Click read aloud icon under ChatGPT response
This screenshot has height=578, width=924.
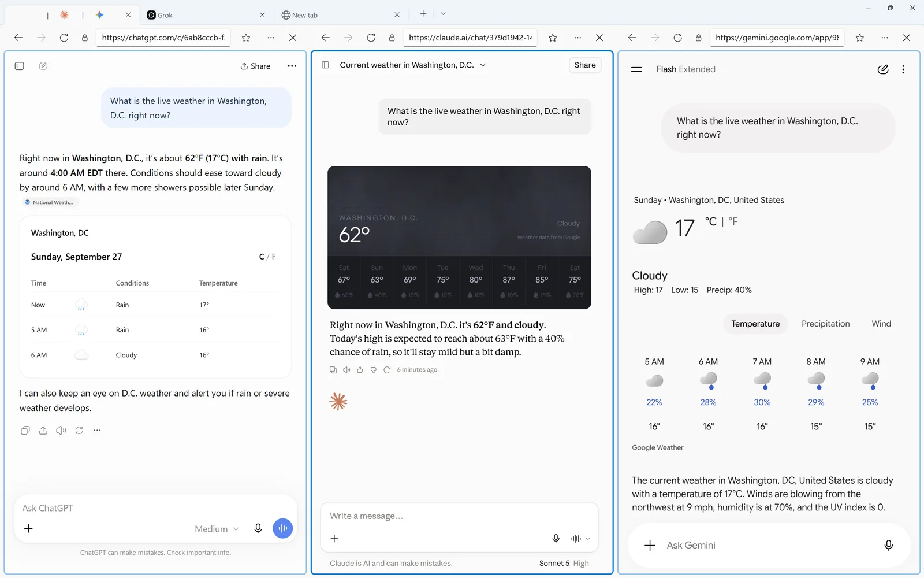(61, 430)
